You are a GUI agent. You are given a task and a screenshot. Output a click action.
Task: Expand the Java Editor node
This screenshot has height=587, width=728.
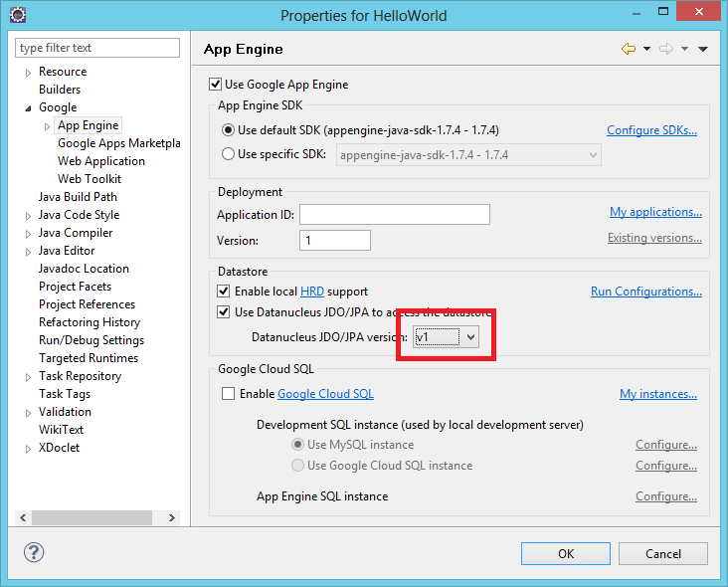[x=28, y=252]
